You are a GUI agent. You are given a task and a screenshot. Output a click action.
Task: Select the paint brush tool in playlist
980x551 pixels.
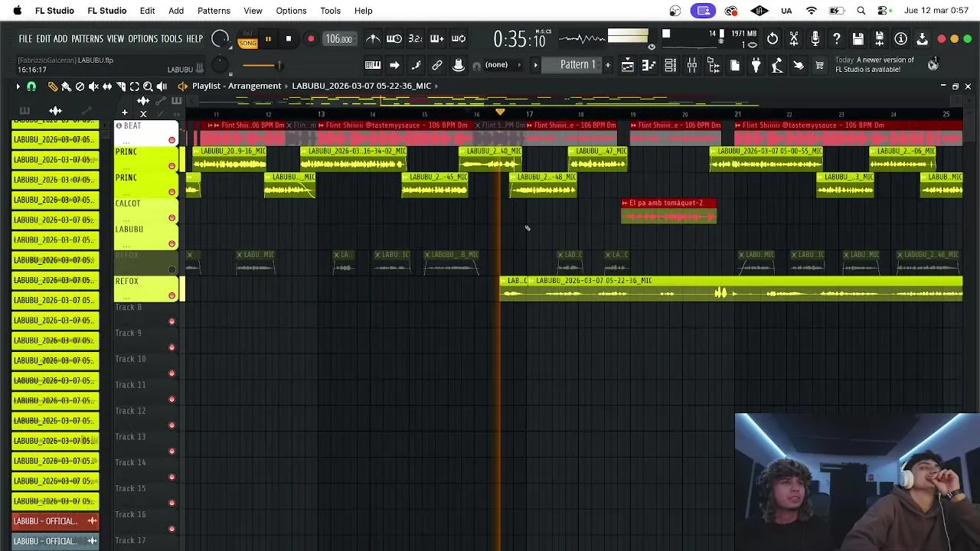(x=66, y=86)
